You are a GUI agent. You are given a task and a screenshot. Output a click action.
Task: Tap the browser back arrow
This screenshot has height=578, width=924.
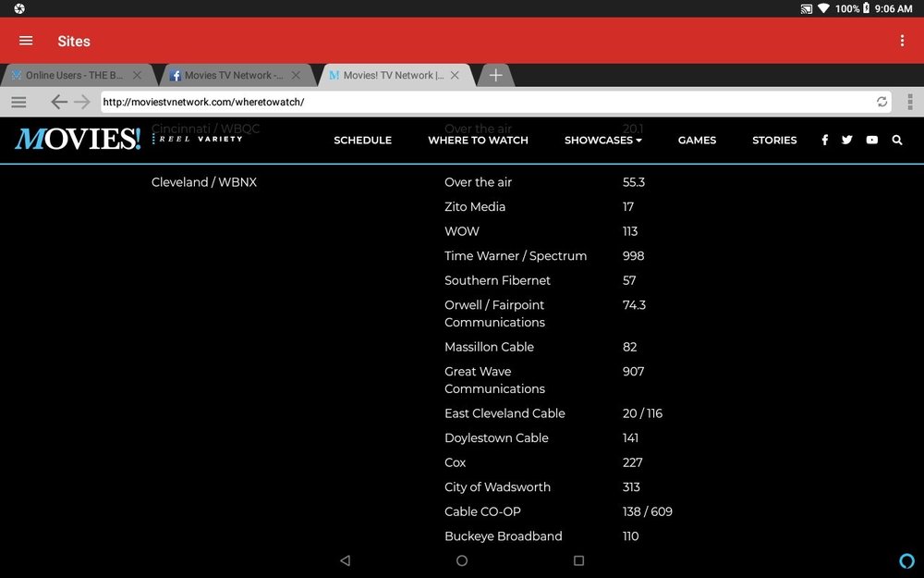(58, 102)
